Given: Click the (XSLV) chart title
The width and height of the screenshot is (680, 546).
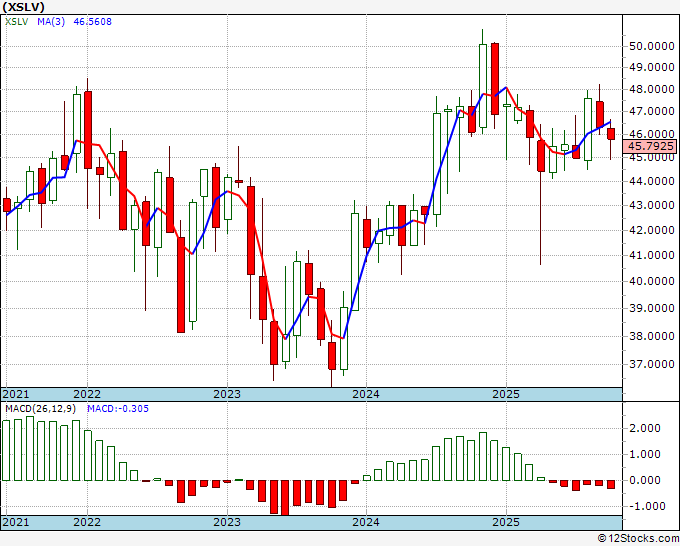Looking at the screenshot, I should click(x=23, y=7).
